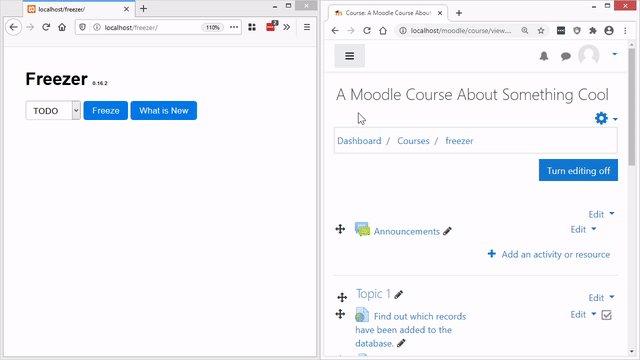Click move icon beside Find out which records

(340, 314)
